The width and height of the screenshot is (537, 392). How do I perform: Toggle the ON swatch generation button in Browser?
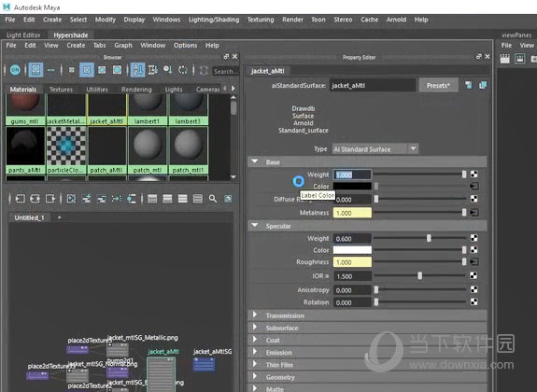[15, 70]
